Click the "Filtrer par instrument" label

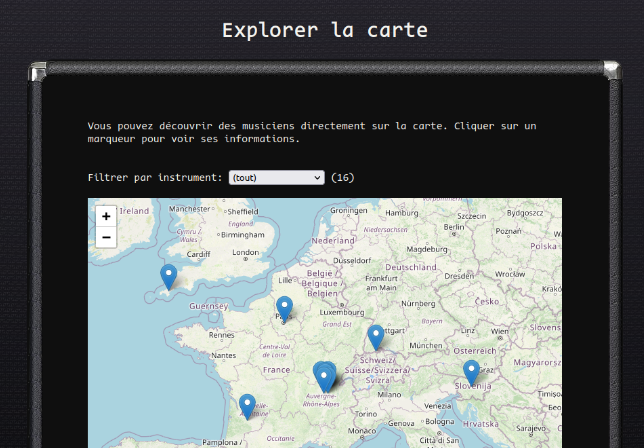pyautogui.click(x=155, y=178)
